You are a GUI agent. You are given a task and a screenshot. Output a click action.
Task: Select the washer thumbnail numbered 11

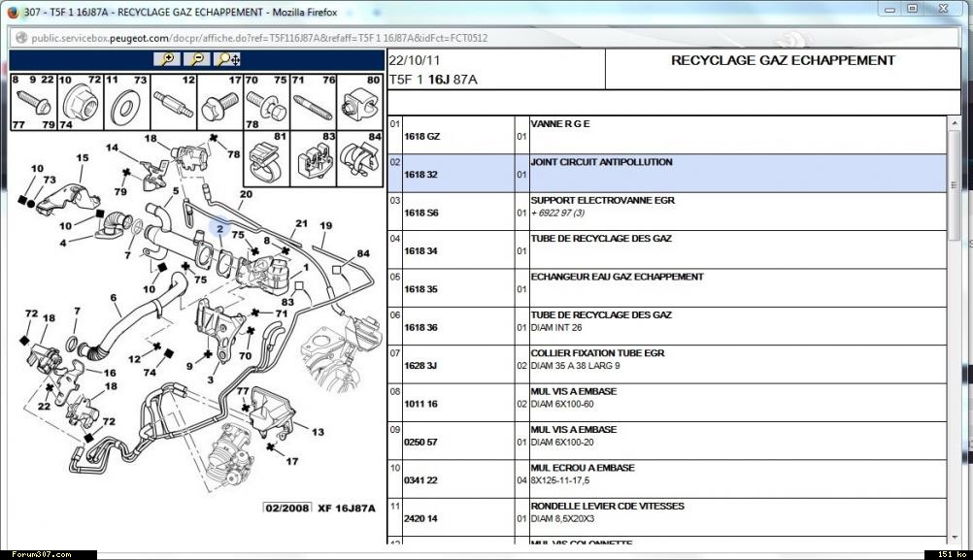pos(126,101)
